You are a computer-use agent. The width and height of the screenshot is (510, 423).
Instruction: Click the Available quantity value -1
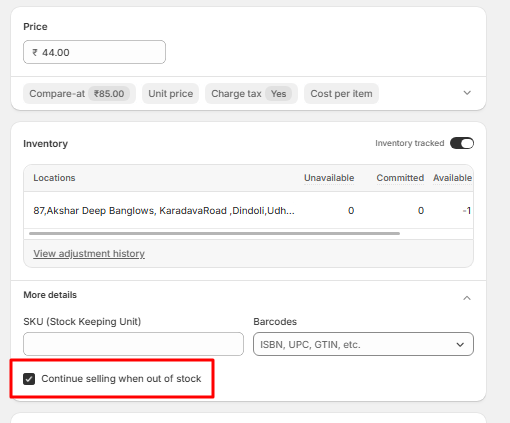[x=467, y=211]
